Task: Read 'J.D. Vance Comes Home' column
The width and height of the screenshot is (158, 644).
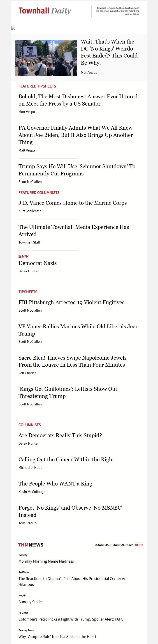Action: [x=73, y=203]
